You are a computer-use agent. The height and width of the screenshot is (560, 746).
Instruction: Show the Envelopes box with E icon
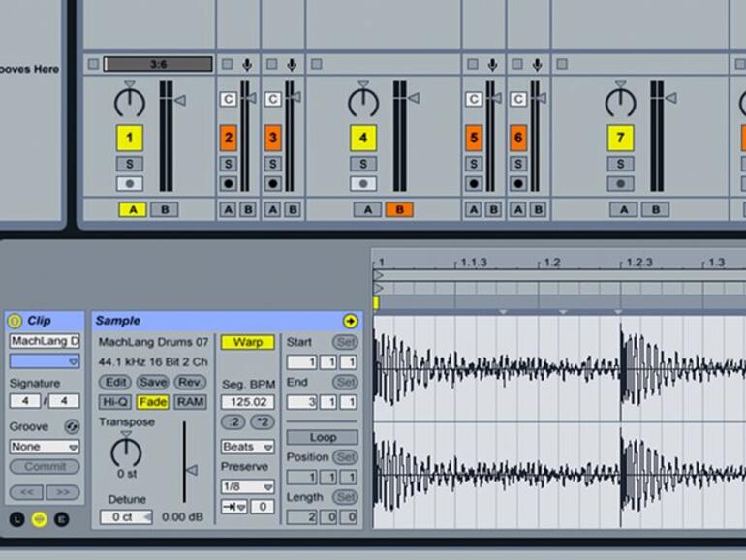(x=62, y=519)
